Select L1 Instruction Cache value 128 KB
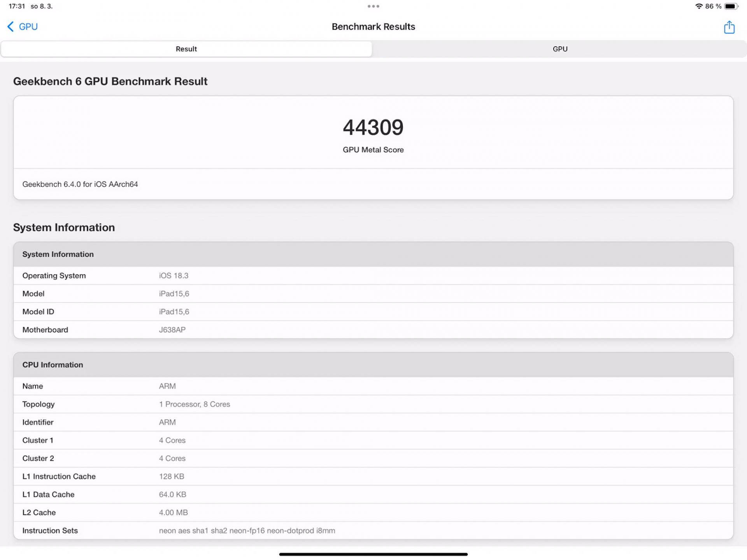Screen dimensions: 747x560 172,476
